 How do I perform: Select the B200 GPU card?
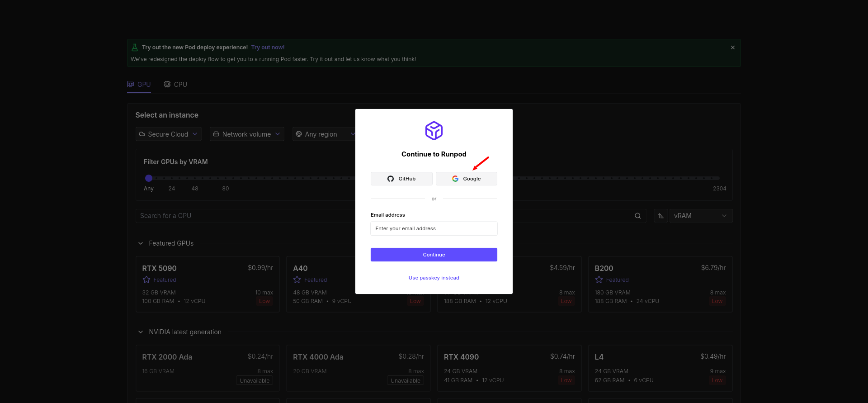tap(660, 284)
